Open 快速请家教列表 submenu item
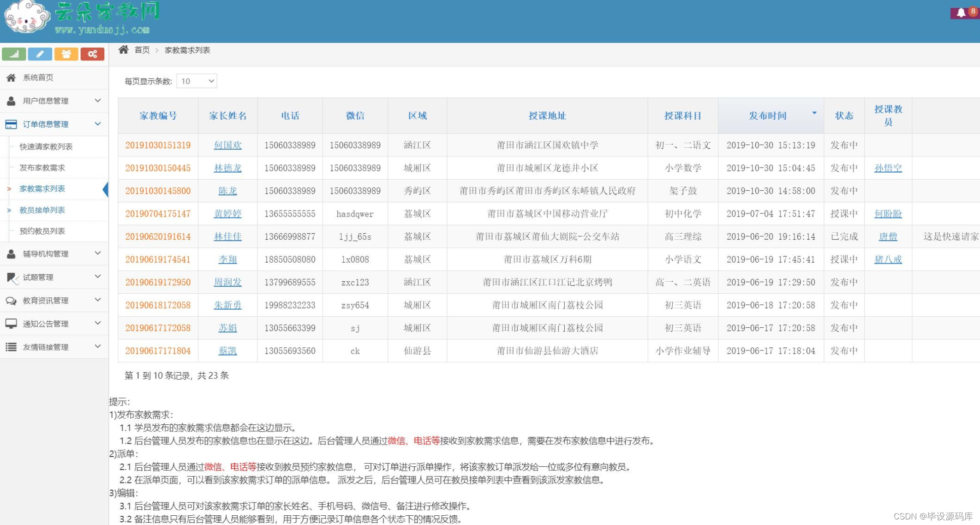Screen dimensions: 980x525 coord(46,147)
